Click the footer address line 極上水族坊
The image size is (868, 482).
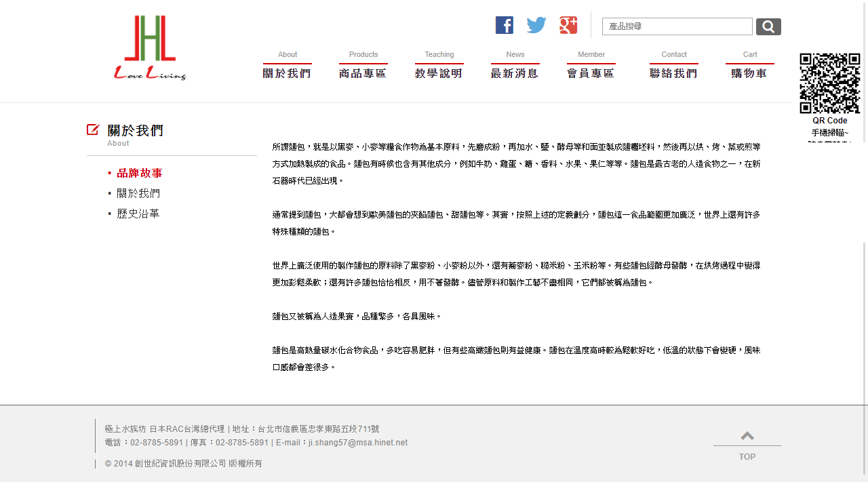click(x=242, y=429)
